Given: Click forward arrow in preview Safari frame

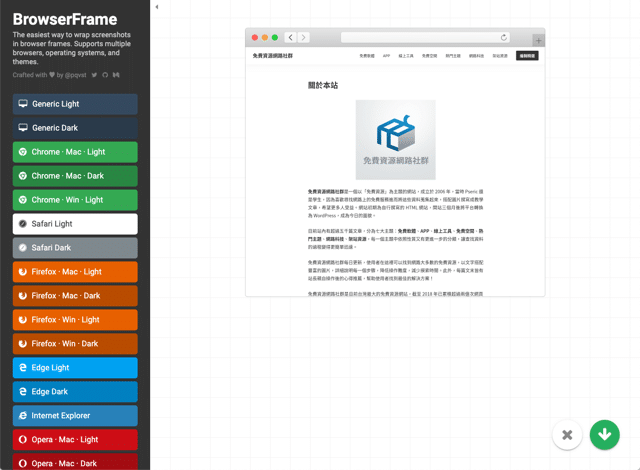Looking at the screenshot, I should (x=303, y=38).
